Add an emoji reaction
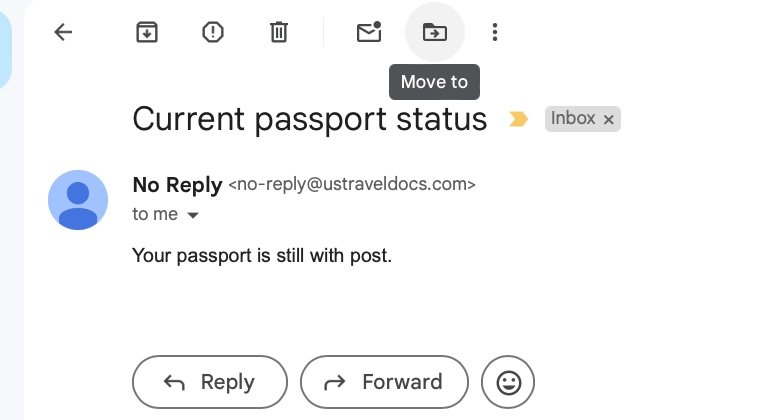The height and width of the screenshot is (420, 780). click(508, 382)
